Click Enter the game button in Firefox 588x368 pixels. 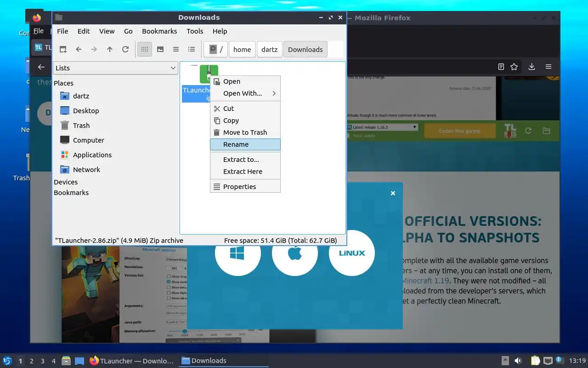click(x=459, y=131)
